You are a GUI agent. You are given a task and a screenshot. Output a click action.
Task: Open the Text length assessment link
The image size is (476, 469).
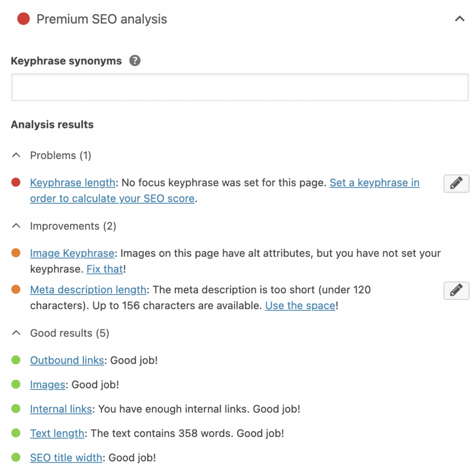57,433
